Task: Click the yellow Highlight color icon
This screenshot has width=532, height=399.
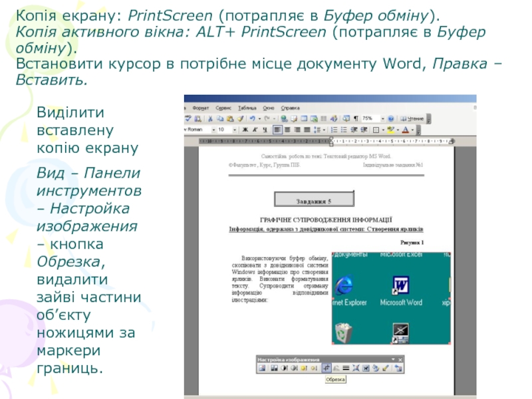Action: (391, 130)
